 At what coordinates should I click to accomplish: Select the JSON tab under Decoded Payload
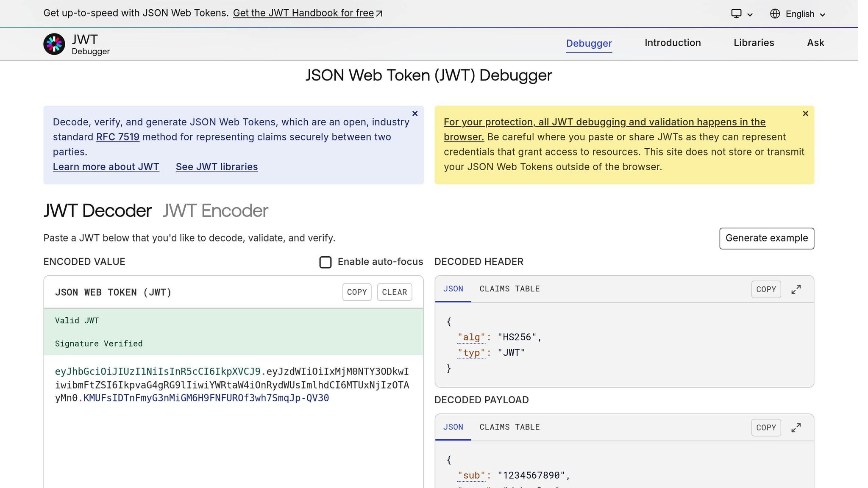tap(453, 427)
